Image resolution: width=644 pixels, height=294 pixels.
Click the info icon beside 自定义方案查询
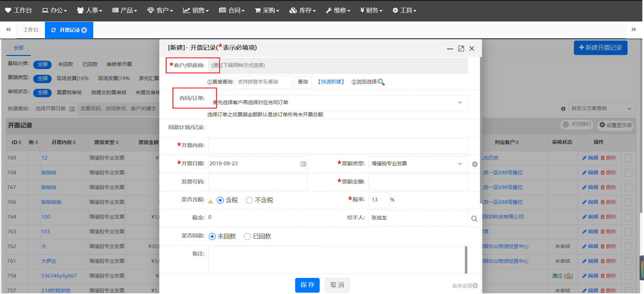click(563, 109)
